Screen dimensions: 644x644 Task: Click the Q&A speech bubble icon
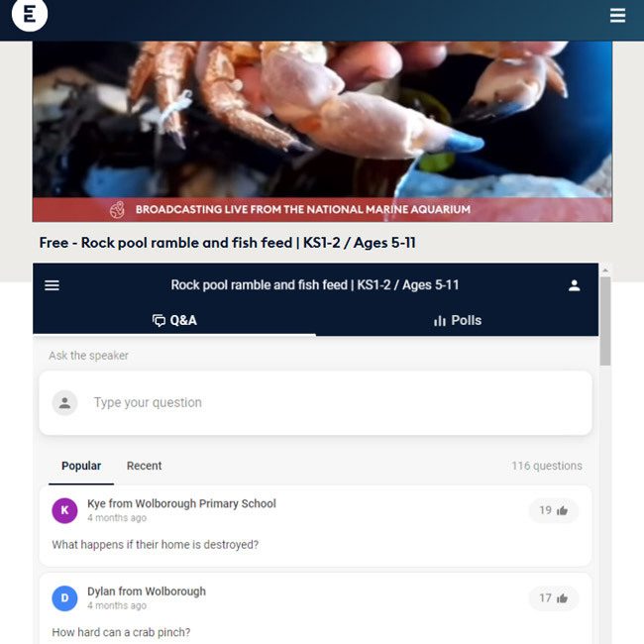[159, 320]
